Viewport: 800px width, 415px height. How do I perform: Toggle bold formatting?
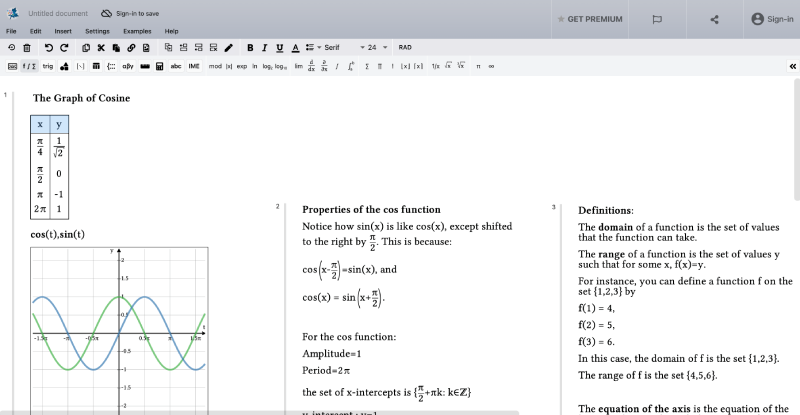point(250,47)
